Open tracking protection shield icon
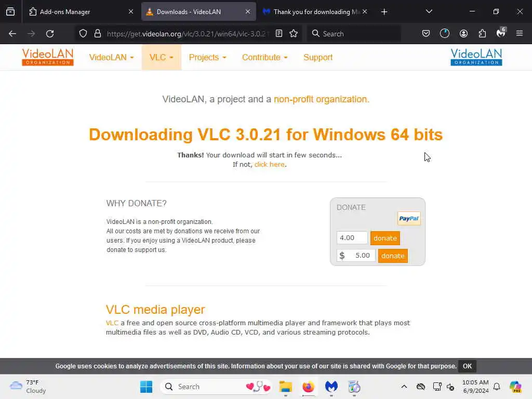532x399 pixels. click(x=83, y=34)
